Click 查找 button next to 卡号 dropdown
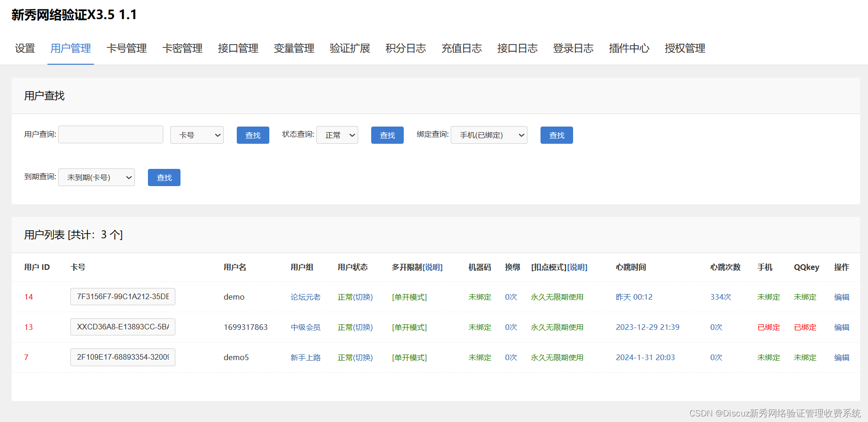Viewport: 868px width, 422px height. click(253, 135)
